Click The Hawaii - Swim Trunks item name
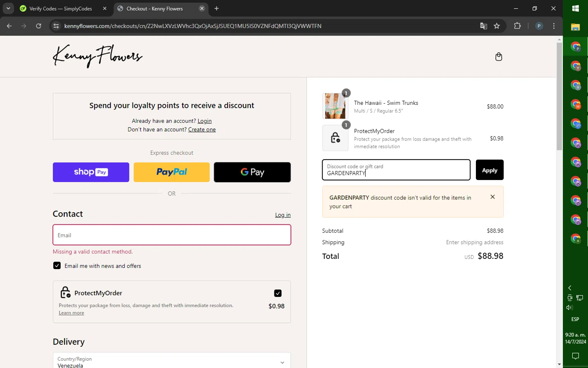This screenshot has width=588, height=368. (x=386, y=103)
